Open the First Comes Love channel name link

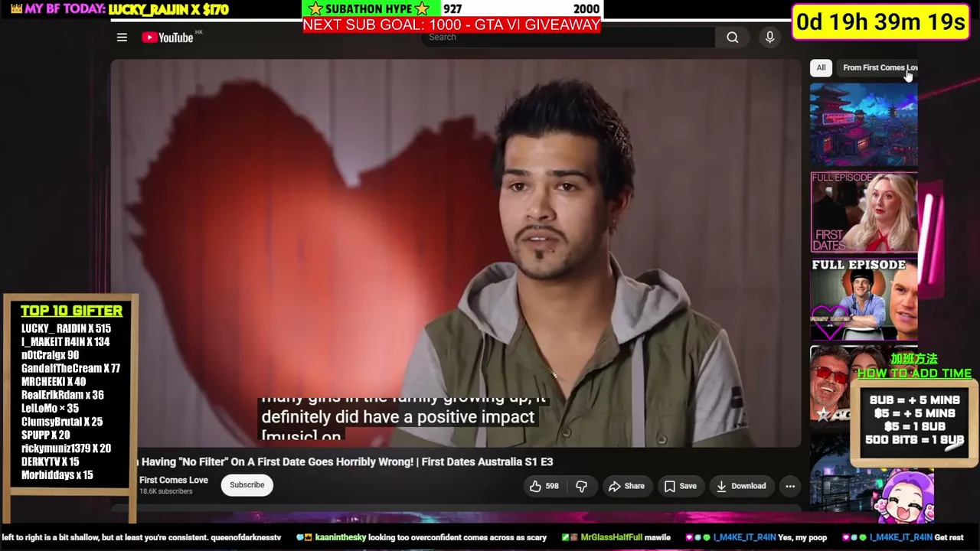[x=174, y=480]
